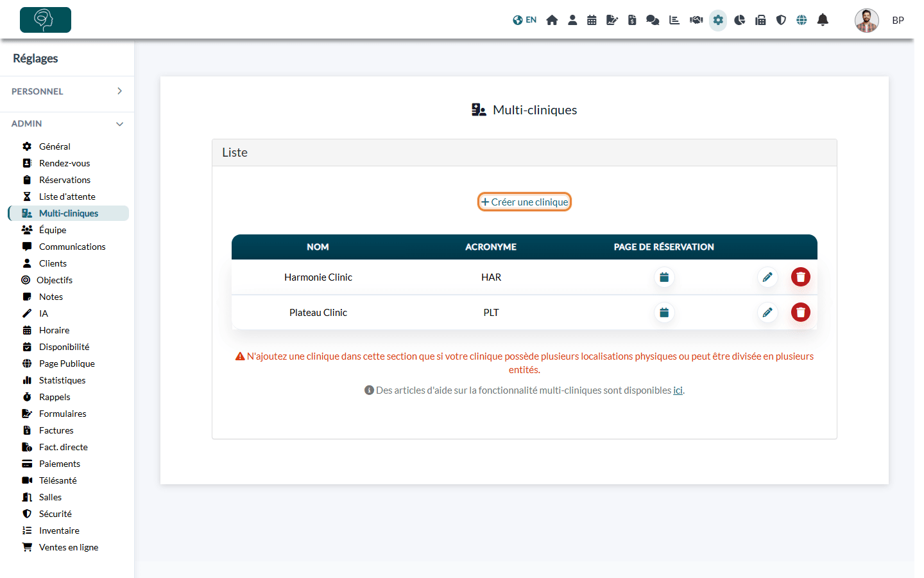Switch language with the EN globe
924x578 pixels.
pyautogui.click(x=524, y=20)
